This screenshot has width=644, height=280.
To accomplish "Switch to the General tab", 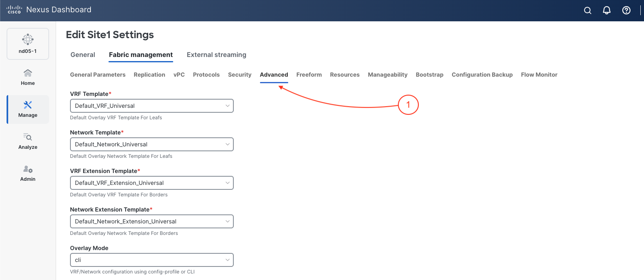I will [83, 55].
